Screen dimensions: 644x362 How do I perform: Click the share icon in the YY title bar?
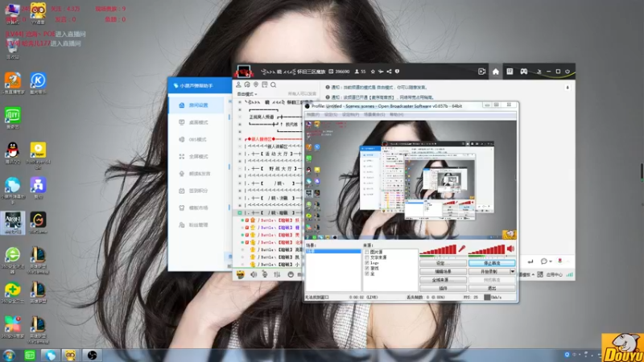(389, 72)
